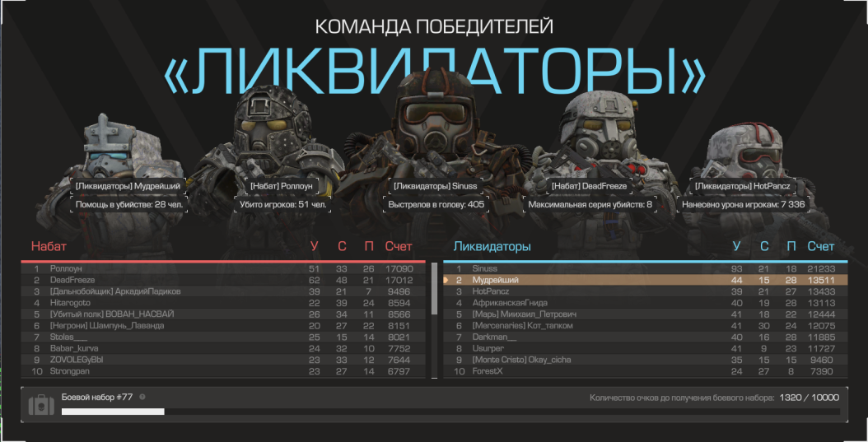Click the 'Помощь в убийстве: 28 чел.' stat label
Image resolution: width=868 pixels, height=442 pixels.
tap(129, 204)
